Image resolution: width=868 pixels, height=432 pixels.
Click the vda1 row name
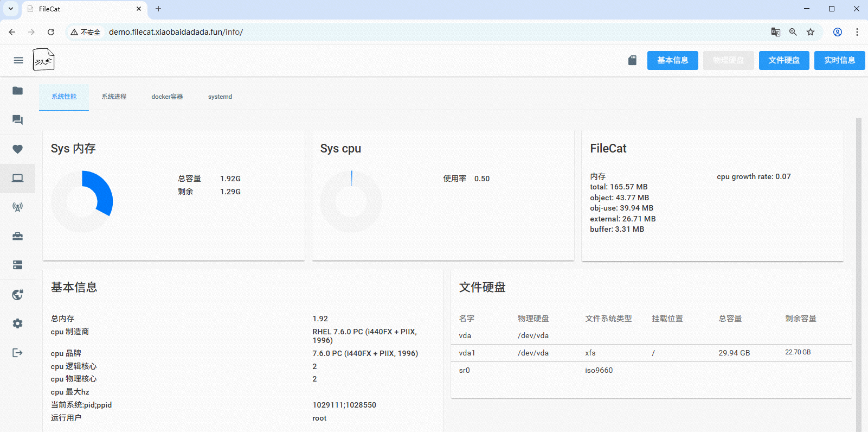pos(467,353)
